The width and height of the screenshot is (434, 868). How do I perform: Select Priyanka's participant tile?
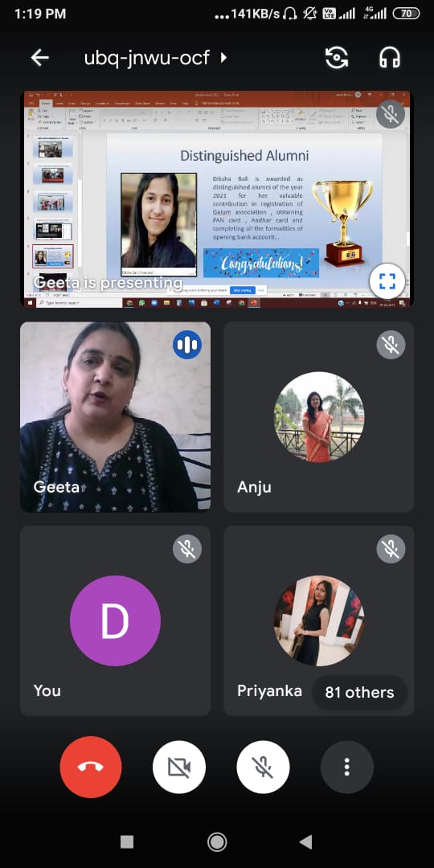pyautogui.click(x=319, y=620)
